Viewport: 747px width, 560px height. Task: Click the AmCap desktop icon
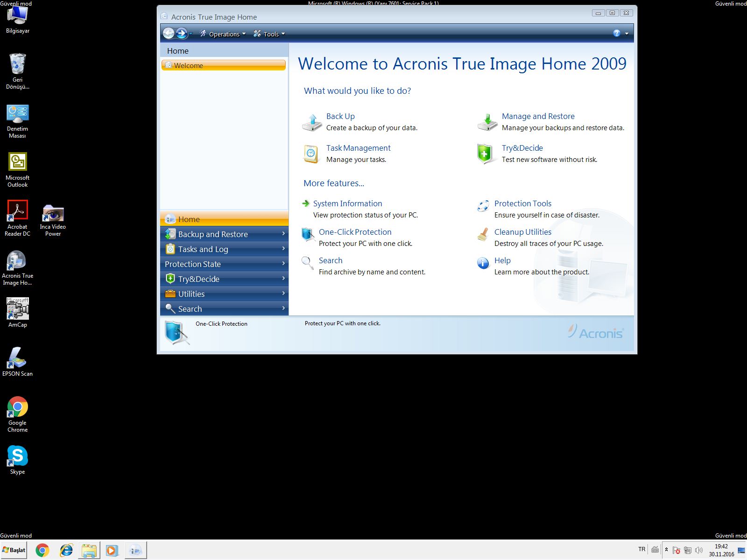pyautogui.click(x=18, y=312)
